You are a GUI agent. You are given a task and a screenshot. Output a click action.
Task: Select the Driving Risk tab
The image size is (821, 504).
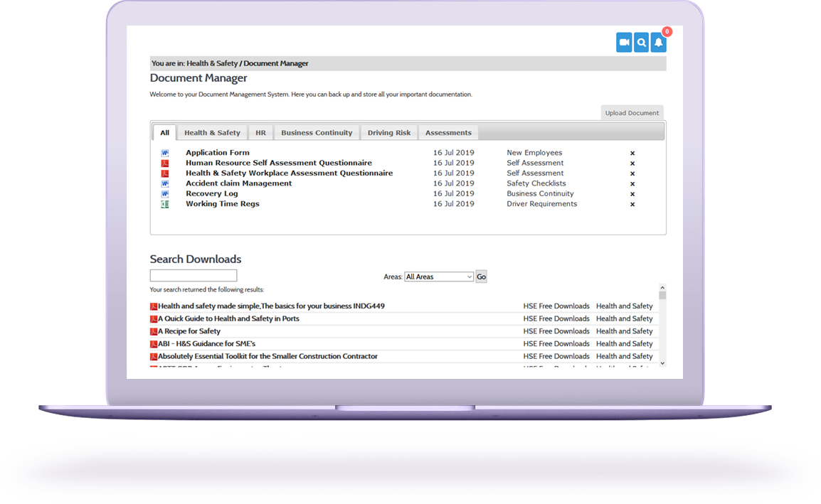tap(389, 133)
